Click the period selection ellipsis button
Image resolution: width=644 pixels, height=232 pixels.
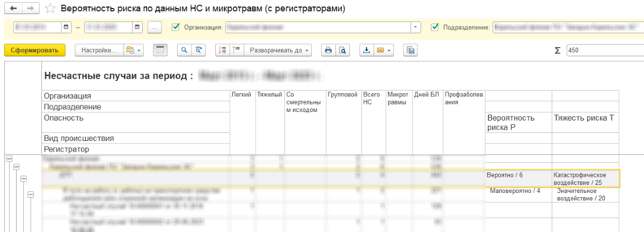point(154,27)
